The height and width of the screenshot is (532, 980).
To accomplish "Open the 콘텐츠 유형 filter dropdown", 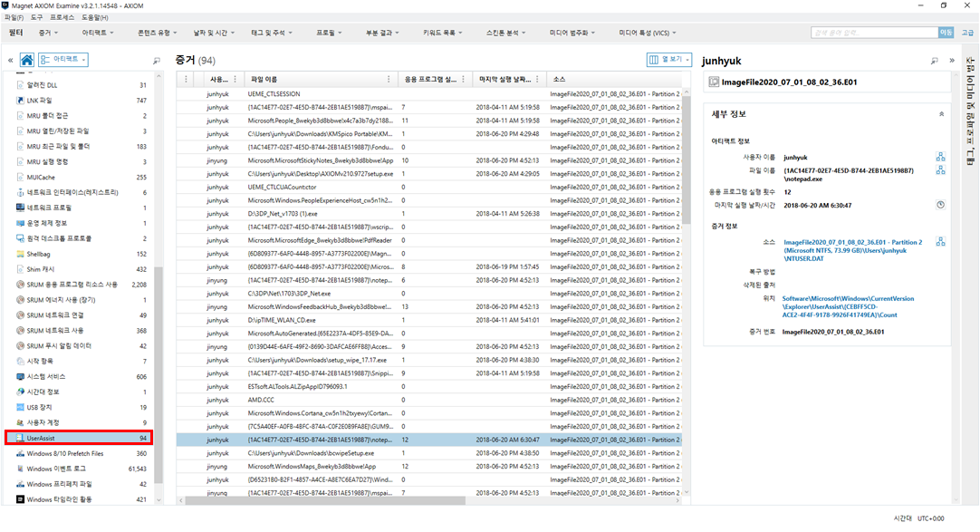I will 157,33.
